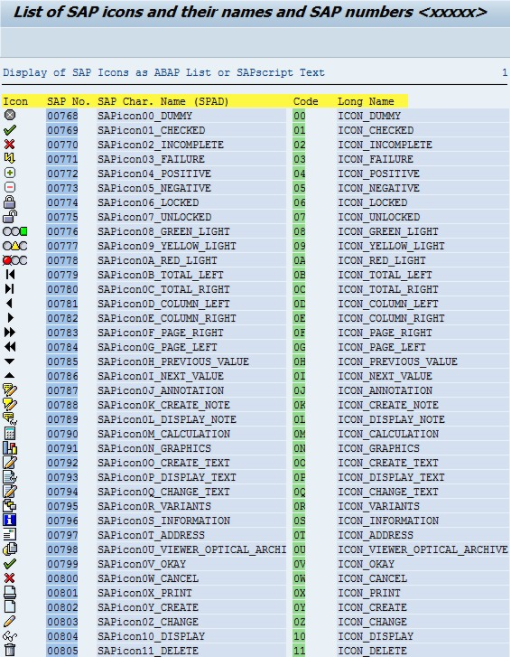This screenshot has width=510, height=657.
Task: Click the printer icon for ICON_PRINT
Action: click(x=10, y=592)
